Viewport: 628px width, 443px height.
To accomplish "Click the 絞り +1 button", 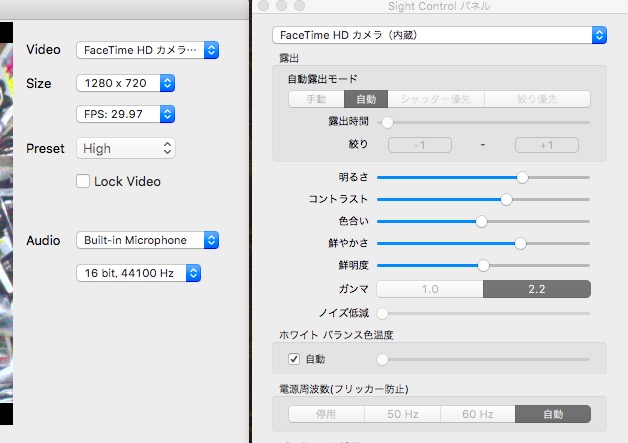I will point(546,145).
